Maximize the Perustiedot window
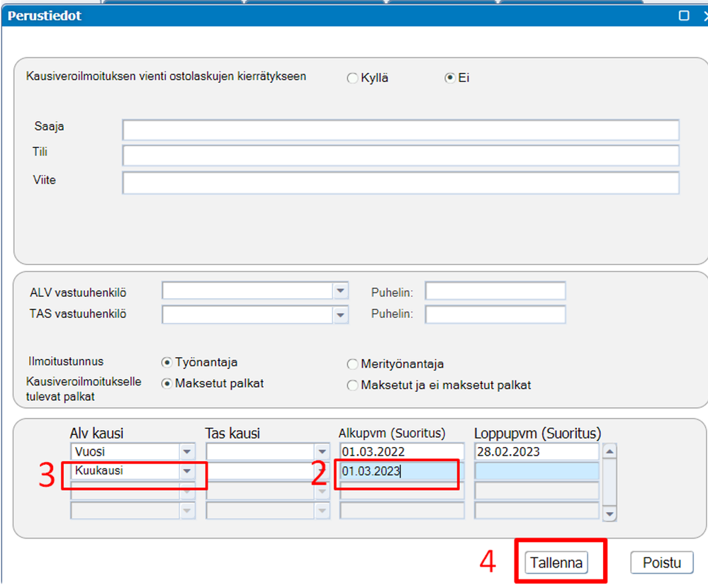The height and width of the screenshot is (588, 708). click(684, 16)
